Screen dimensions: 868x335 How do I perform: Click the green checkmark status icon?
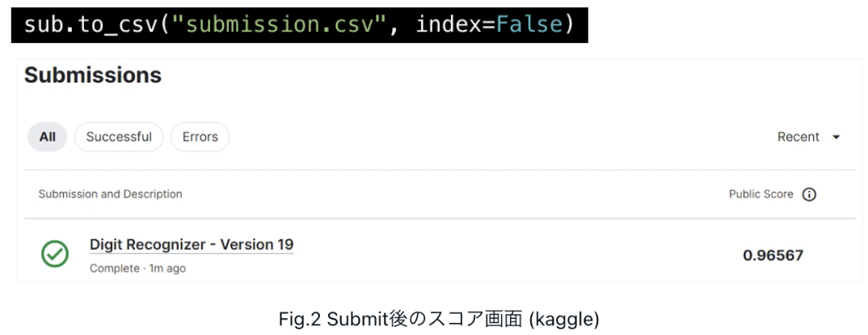pos(55,254)
